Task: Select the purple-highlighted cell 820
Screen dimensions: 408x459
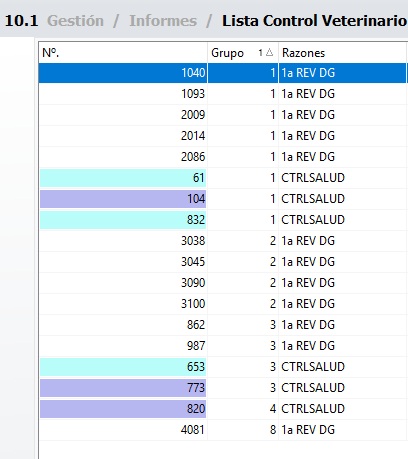Action: 123,409
